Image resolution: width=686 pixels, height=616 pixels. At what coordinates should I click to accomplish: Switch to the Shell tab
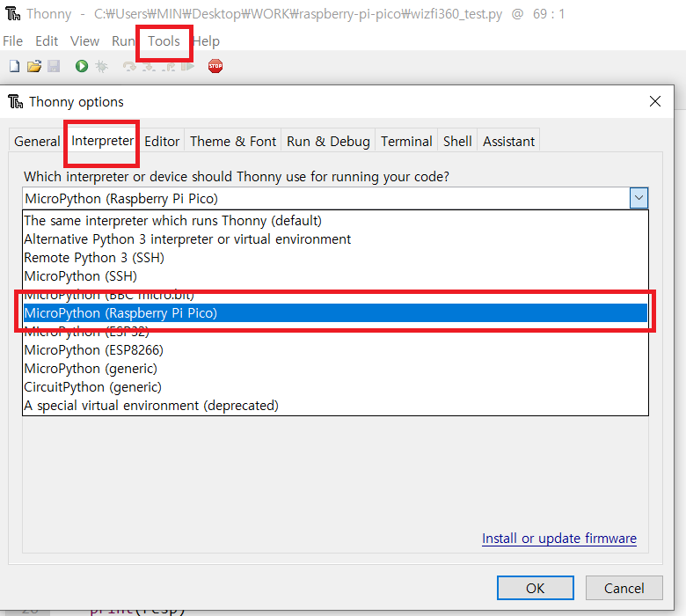457,142
